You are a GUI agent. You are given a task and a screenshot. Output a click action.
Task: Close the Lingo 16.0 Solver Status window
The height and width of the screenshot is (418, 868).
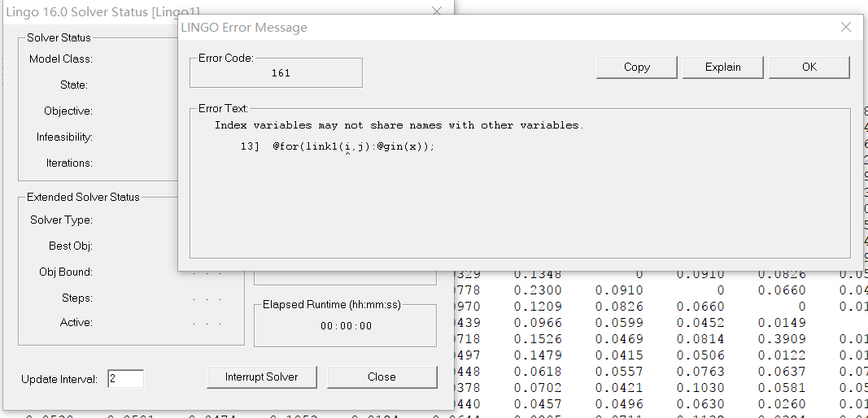(437, 11)
